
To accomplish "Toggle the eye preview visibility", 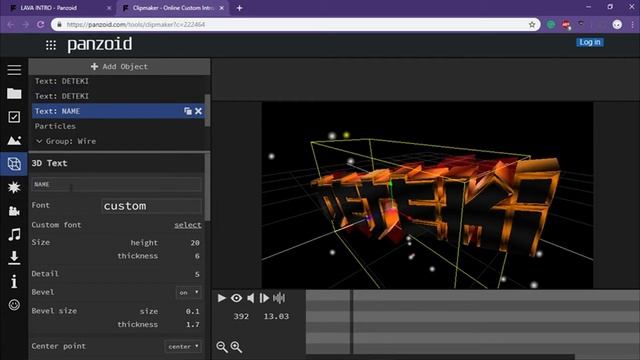I will pyautogui.click(x=236, y=298).
